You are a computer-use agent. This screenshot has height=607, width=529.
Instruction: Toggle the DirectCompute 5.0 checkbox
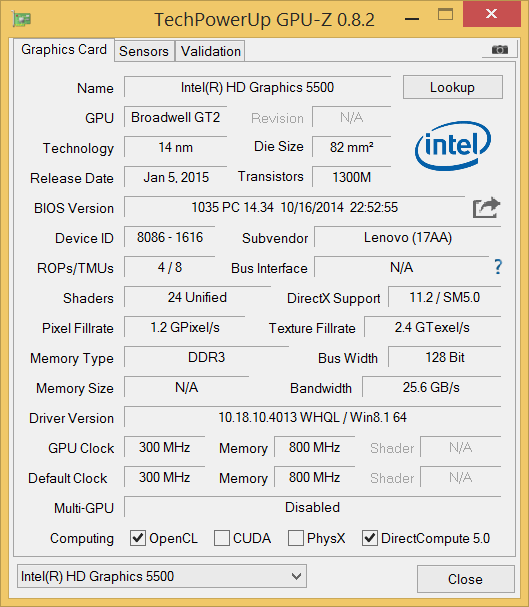[370, 538]
